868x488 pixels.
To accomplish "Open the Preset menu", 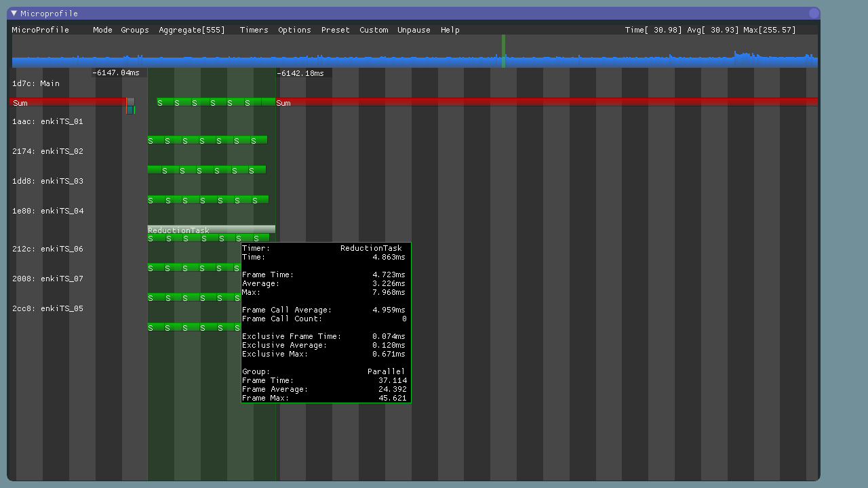I will [335, 30].
